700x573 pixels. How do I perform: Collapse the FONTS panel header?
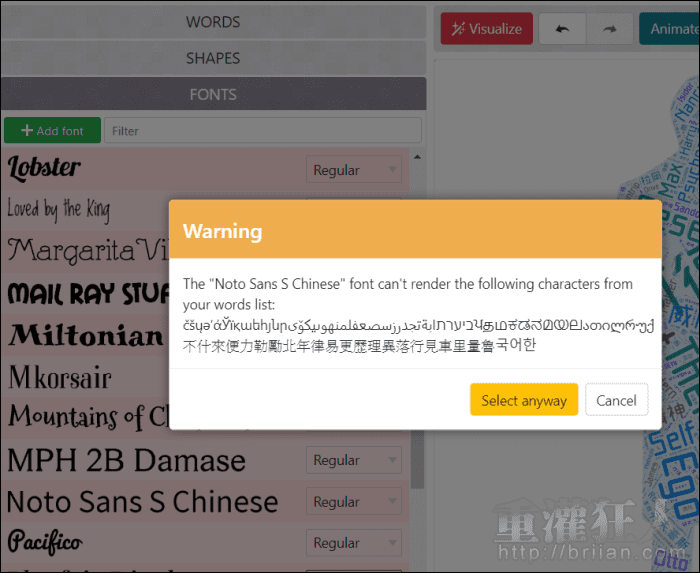click(x=213, y=94)
